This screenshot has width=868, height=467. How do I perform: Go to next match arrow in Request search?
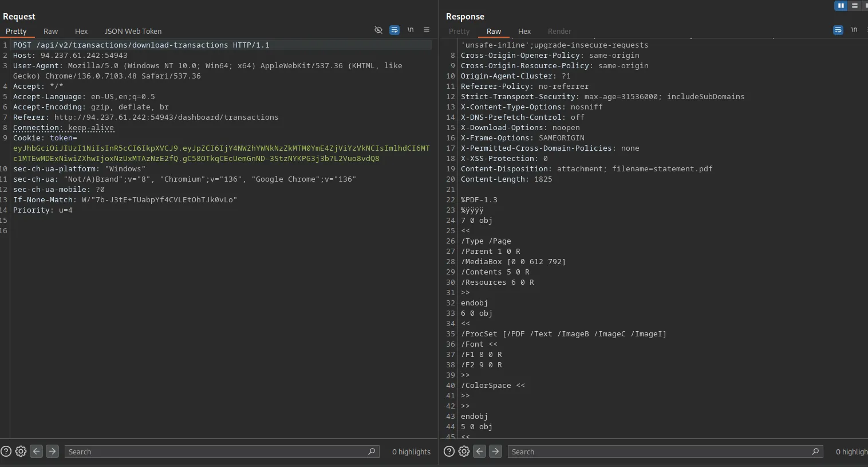tap(52, 452)
